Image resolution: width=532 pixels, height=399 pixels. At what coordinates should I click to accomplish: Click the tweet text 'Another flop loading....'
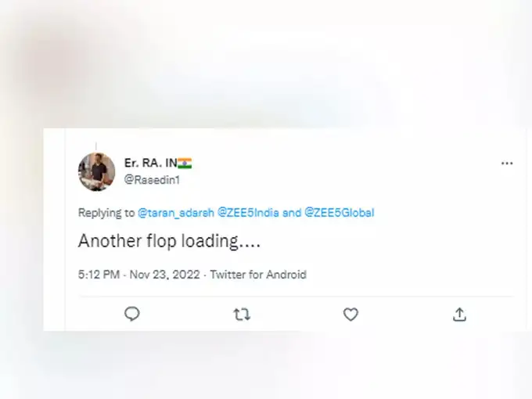(169, 242)
